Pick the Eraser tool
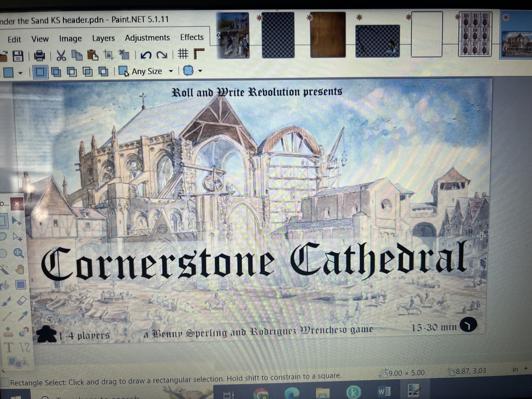 [x=21, y=301]
